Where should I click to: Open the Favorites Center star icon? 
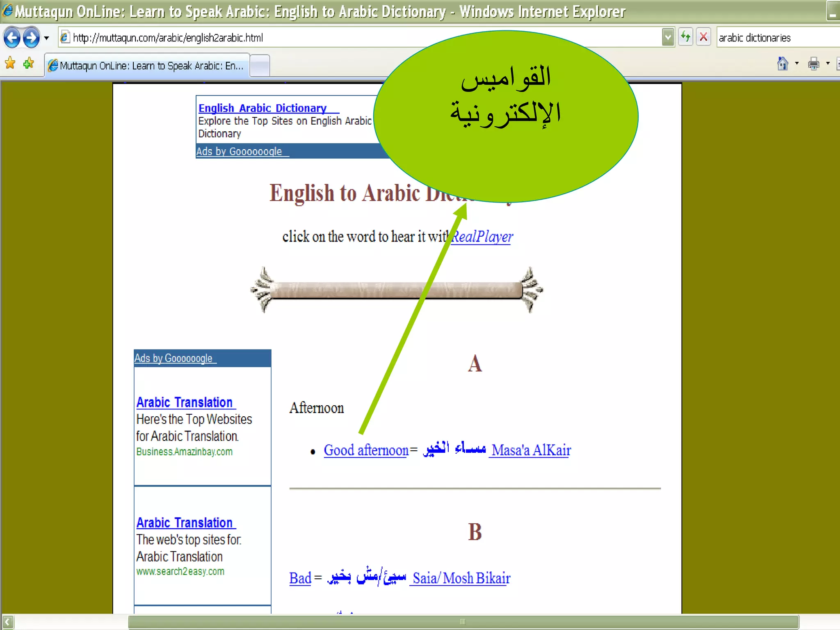click(10, 64)
